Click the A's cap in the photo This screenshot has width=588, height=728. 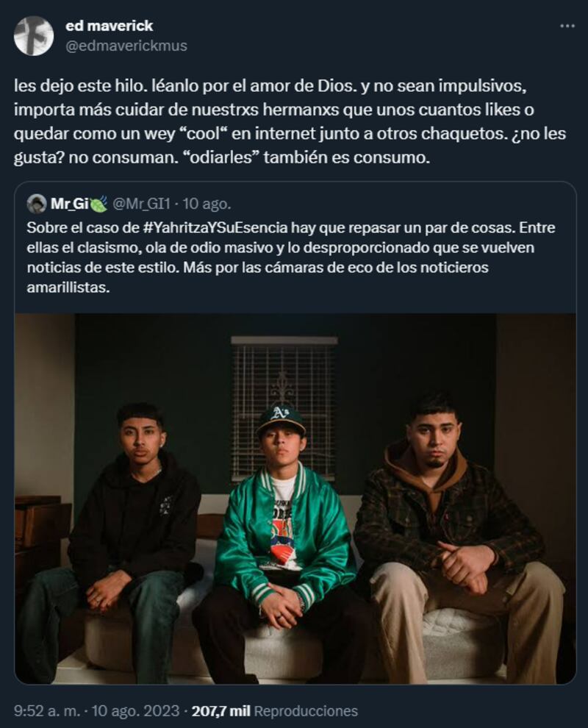(x=280, y=419)
